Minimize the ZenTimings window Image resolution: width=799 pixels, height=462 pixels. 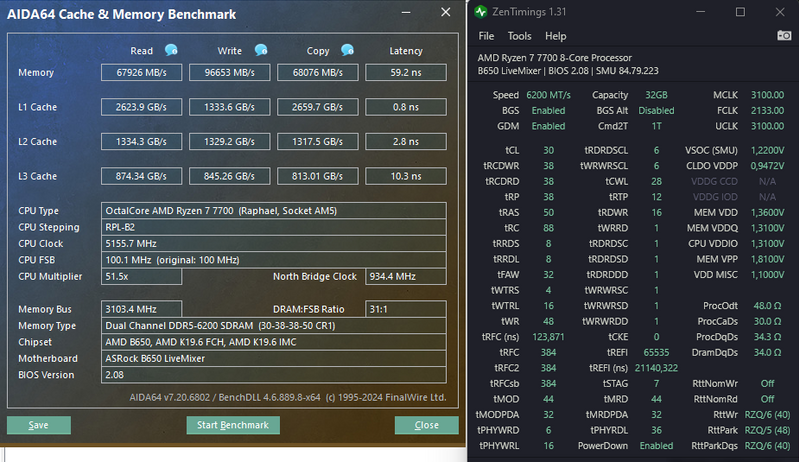pyautogui.click(x=701, y=12)
